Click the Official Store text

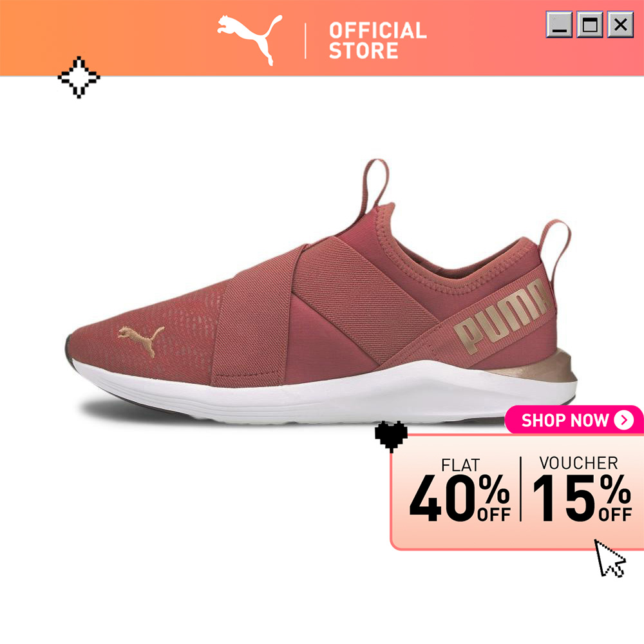click(x=377, y=41)
